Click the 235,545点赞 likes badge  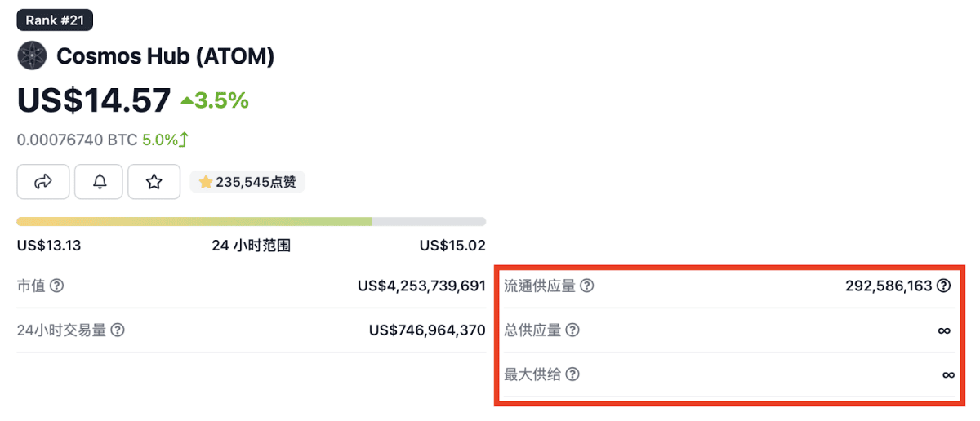coord(247,182)
